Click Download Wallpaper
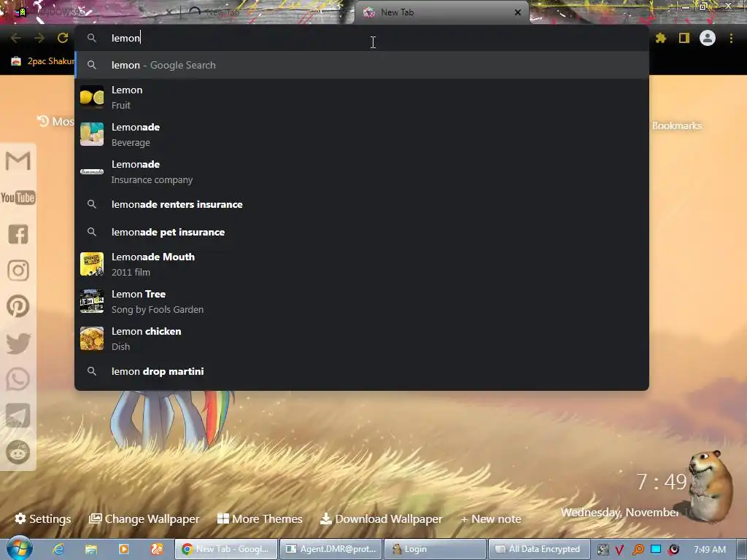The image size is (747, 560). pos(381,518)
